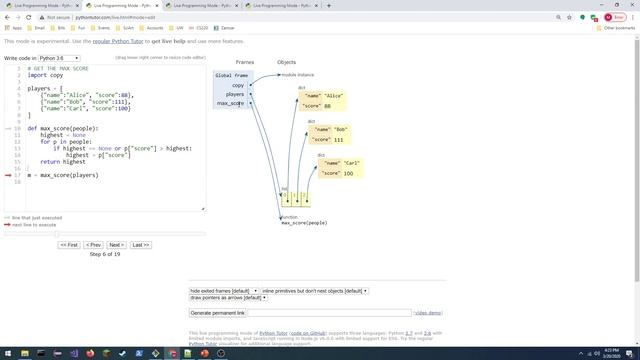Click the 'max_score' variable in Global frame
The height and width of the screenshot is (360, 640).
[x=230, y=103]
